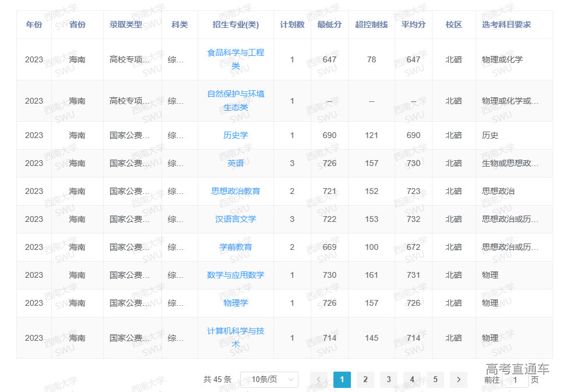Click the 前往 page number input field
The width and height of the screenshot is (566, 392).
click(x=515, y=380)
